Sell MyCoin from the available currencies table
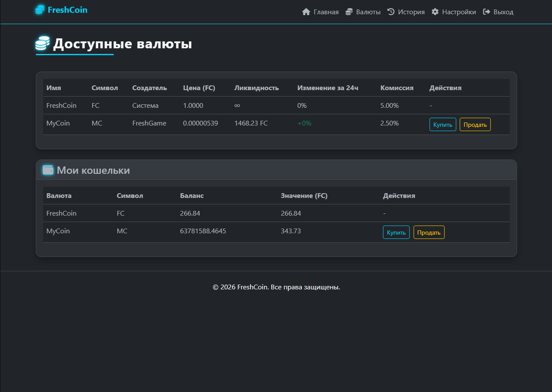 point(475,125)
